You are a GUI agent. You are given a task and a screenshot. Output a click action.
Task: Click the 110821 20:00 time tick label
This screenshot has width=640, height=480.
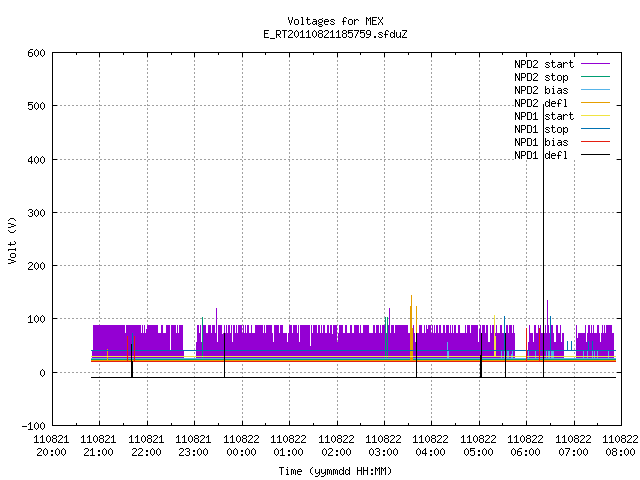pos(51,446)
